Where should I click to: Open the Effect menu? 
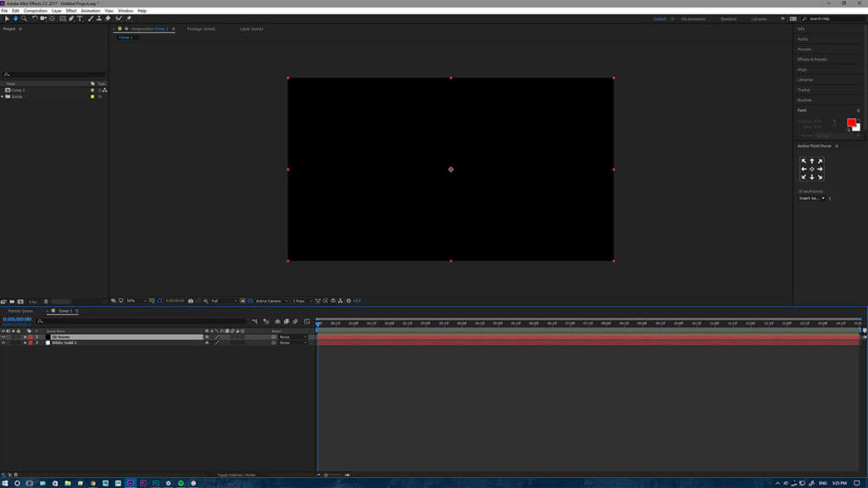[x=71, y=10]
